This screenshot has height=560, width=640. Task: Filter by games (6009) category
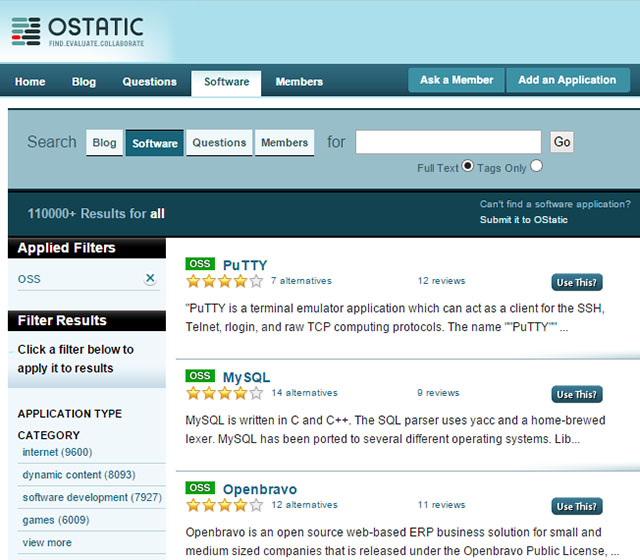(56, 520)
